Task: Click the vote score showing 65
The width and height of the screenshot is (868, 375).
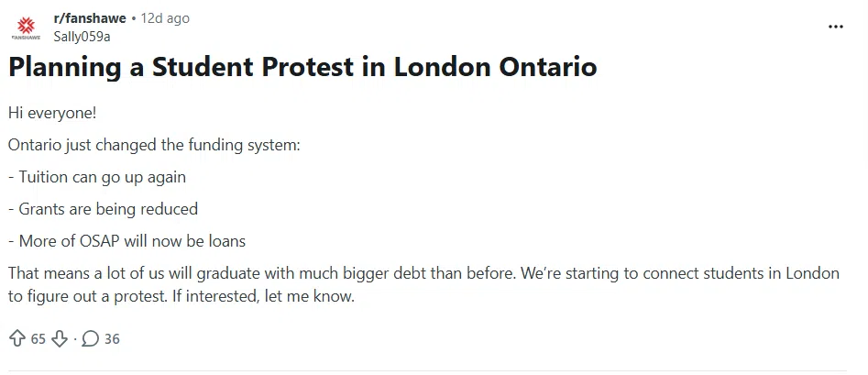Action: (38, 338)
